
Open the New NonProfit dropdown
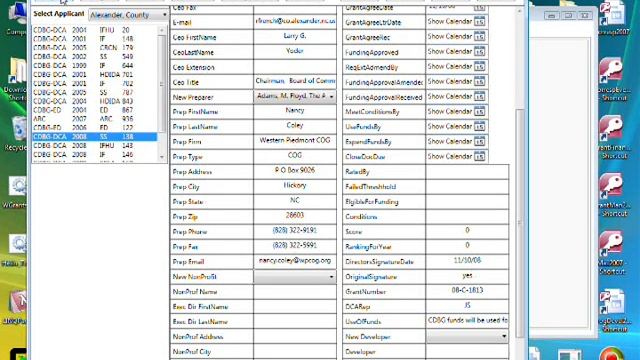[295, 277]
